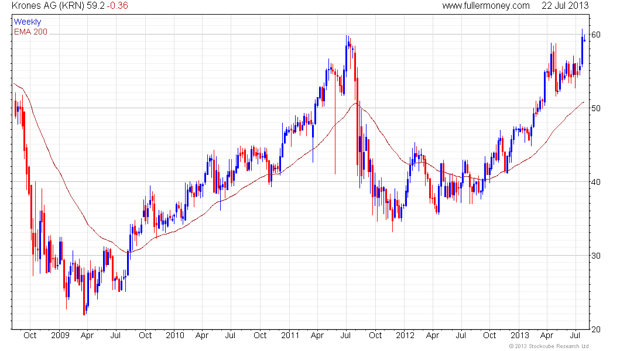This screenshot has height=351, width=644.
Task: Click the 2013 year label on time axis
Action: (519, 335)
